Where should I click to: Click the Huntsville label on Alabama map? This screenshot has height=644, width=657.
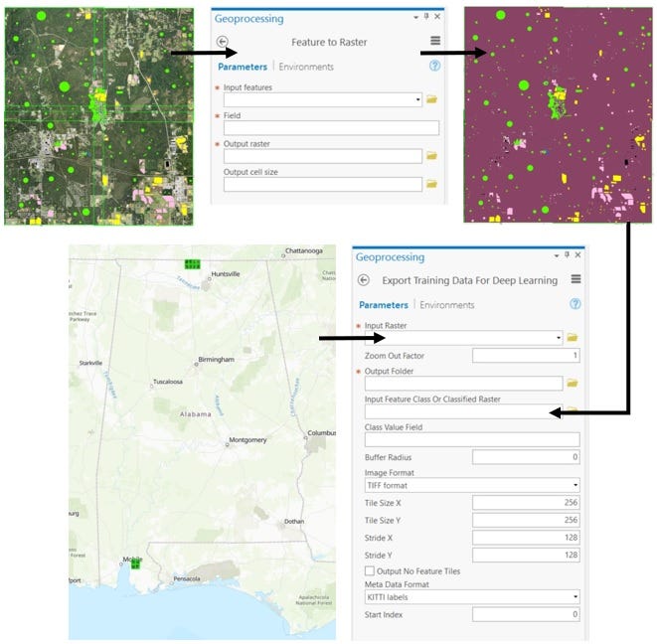pyautogui.click(x=226, y=274)
